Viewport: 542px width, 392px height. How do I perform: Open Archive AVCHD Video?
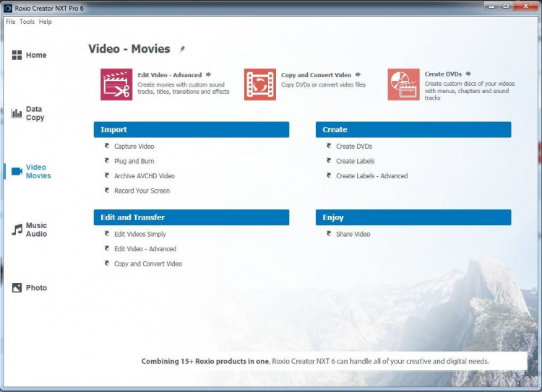click(x=145, y=176)
